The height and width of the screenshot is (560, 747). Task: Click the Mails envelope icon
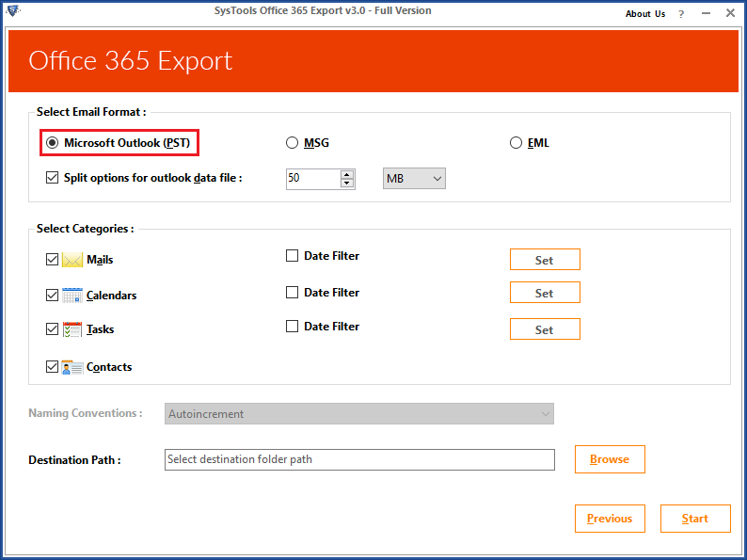(x=72, y=260)
